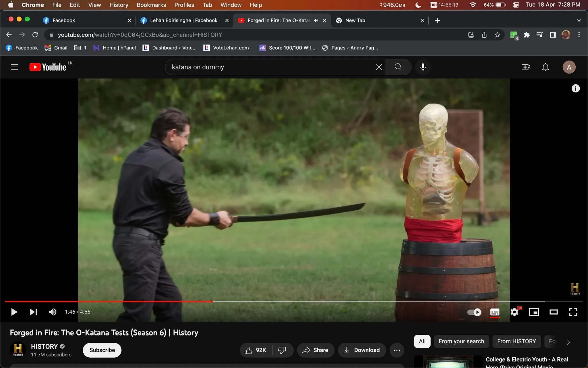Skip to next video with Next button
588x368 pixels.
tap(33, 312)
